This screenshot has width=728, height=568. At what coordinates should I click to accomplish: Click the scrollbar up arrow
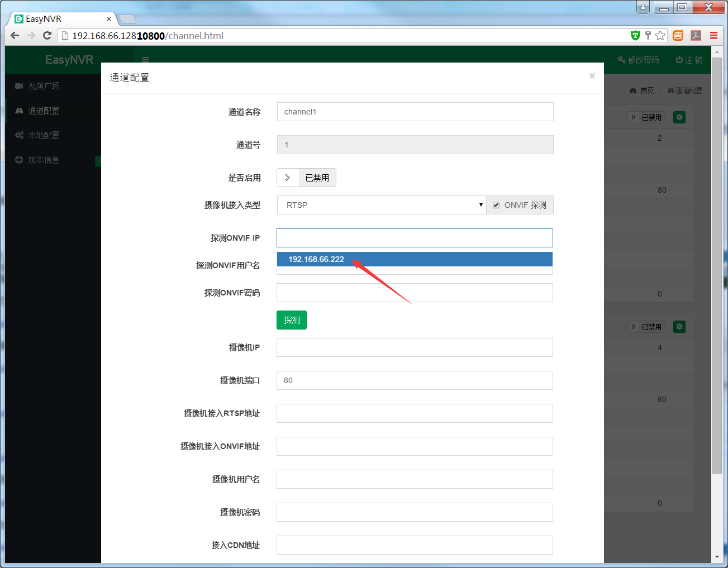(717, 51)
